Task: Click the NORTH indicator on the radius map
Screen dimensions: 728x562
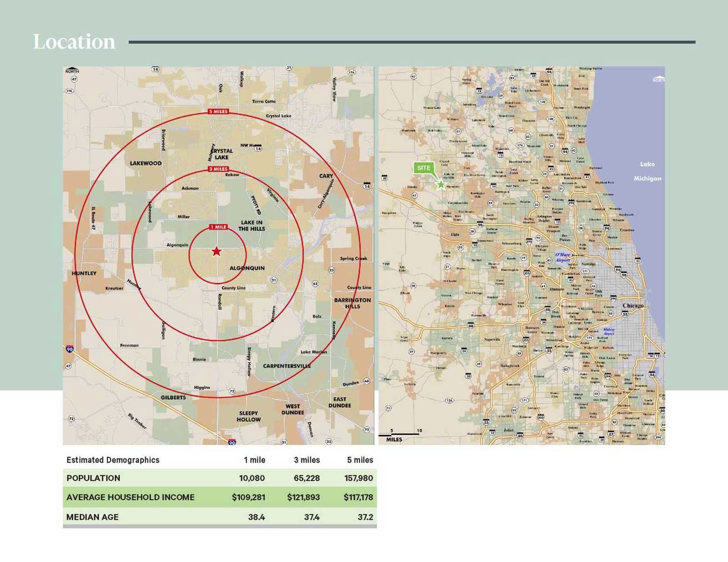Action: [x=72, y=71]
